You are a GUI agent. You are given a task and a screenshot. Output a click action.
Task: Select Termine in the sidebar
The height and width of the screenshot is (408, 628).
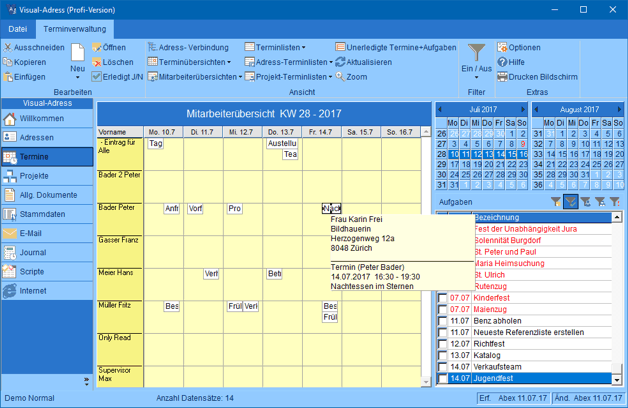[47, 157]
